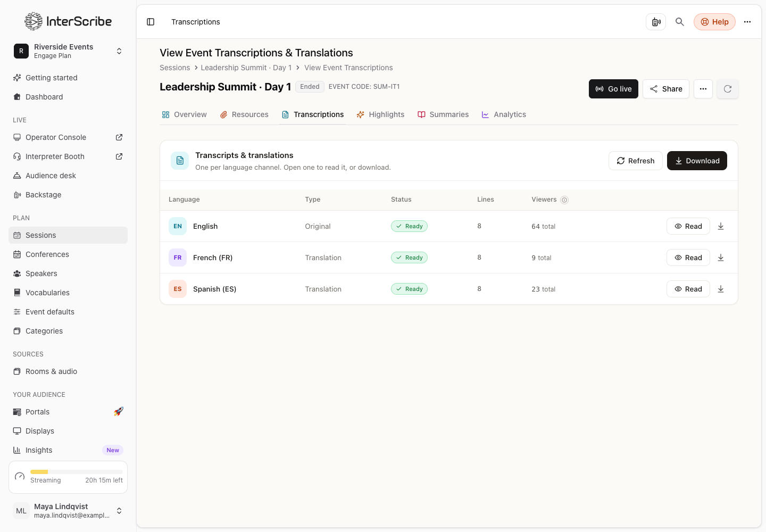This screenshot has width=766, height=532.
Task: Open the Analytics tab
Action: (504, 114)
